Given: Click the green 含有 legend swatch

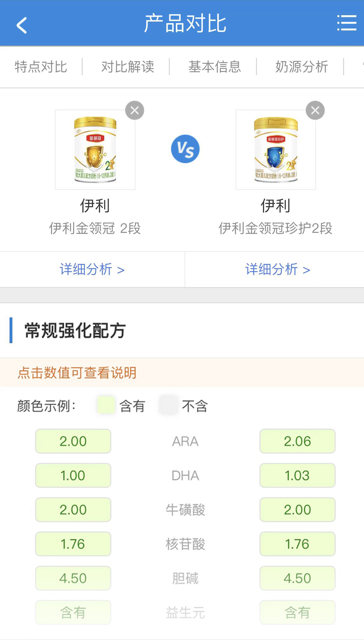Looking at the screenshot, I should (106, 405).
